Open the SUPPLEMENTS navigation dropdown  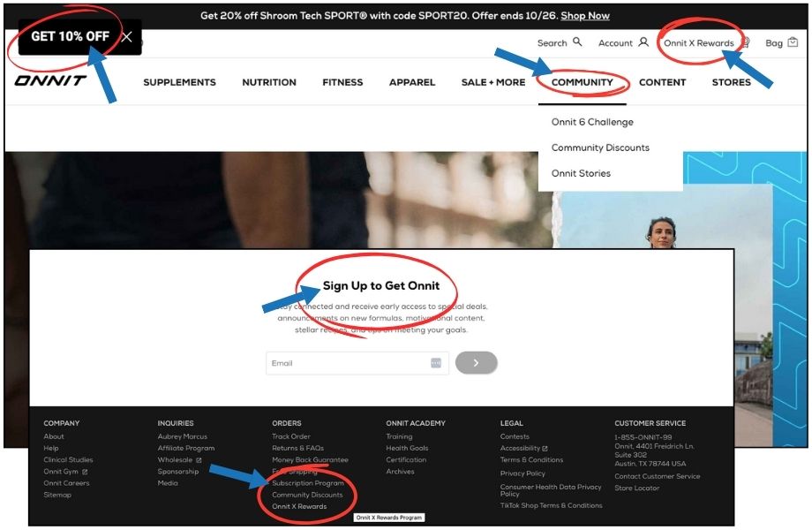[x=179, y=82]
